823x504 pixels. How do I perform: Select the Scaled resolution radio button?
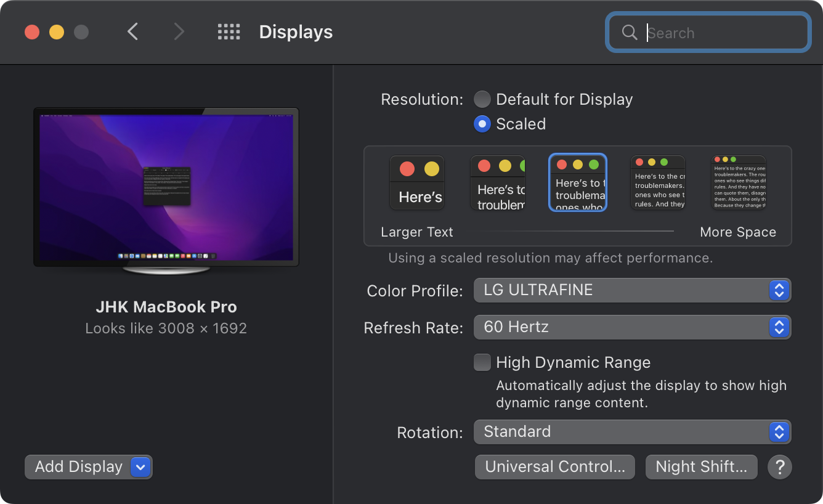click(482, 124)
